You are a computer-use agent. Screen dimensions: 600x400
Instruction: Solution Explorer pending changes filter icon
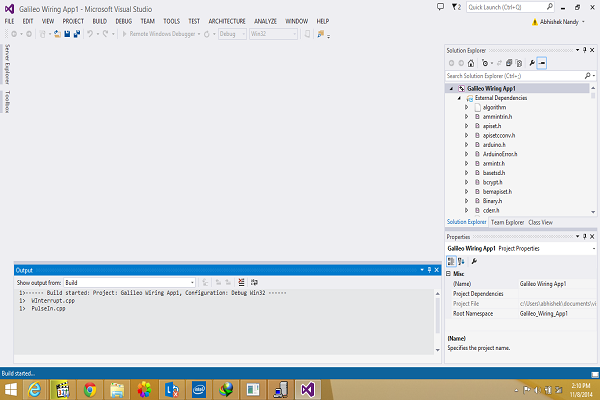click(x=485, y=63)
